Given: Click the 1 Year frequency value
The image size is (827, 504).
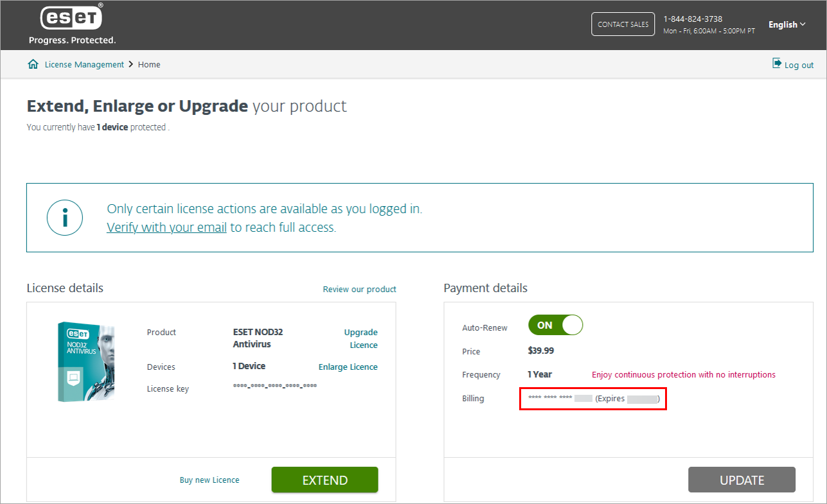Looking at the screenshot, I should pyautogui.click(x=540, y=374).
